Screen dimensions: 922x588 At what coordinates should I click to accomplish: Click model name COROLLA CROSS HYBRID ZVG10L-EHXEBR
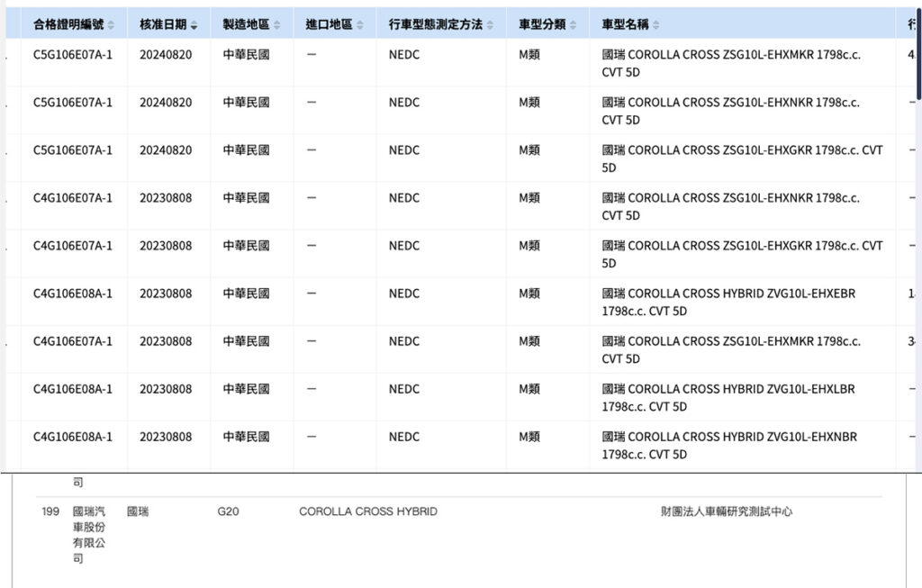pos(728,303)
